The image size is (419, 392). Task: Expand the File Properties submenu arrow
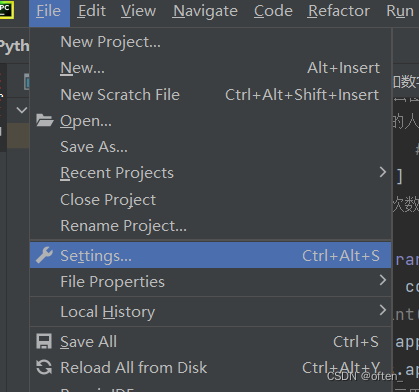click(383, 280)
